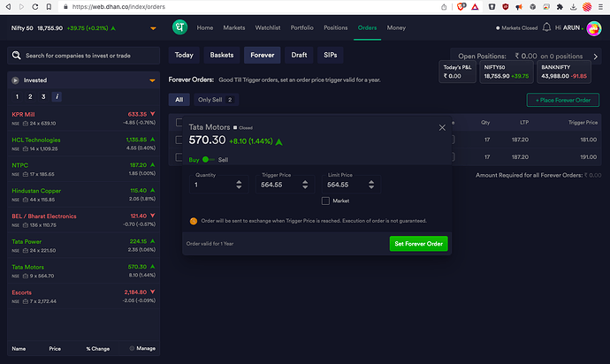
Task: Expand the Invested watchlist dropdown
Action: 152,80
